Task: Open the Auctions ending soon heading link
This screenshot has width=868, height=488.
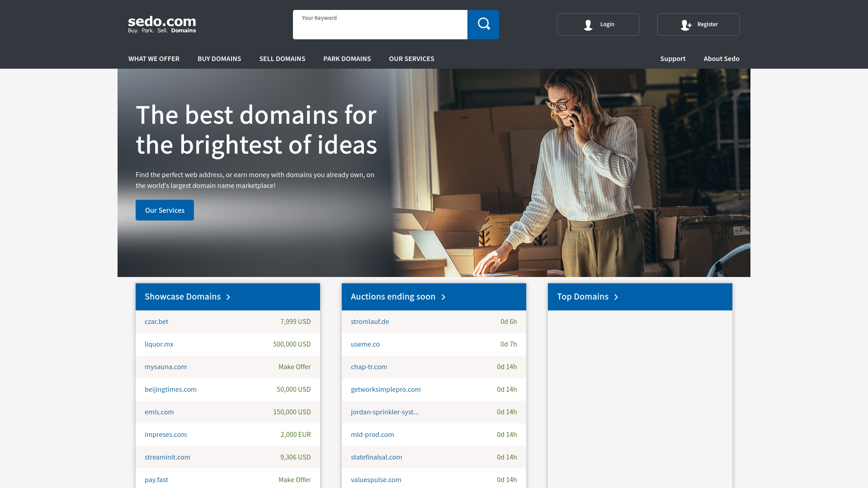Action: click(x=393, y=296)
